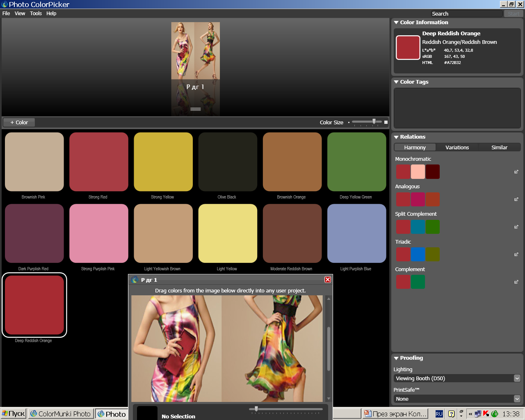Select the Dark Purplish Red swatch
Viewport: 525px width, 420px height.
pyautogui.click(x=34, y=233)
